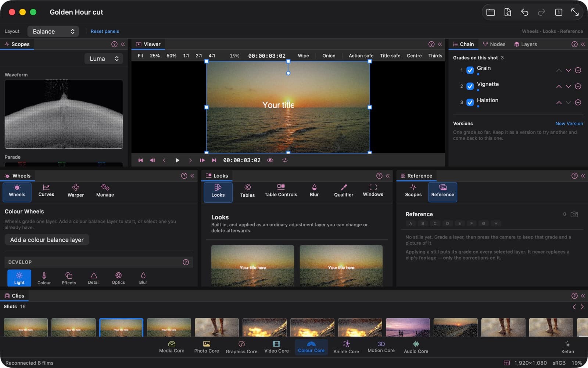588x368 pixels.
Task: Collapse the Clips panel
Action: pos(583,296)
